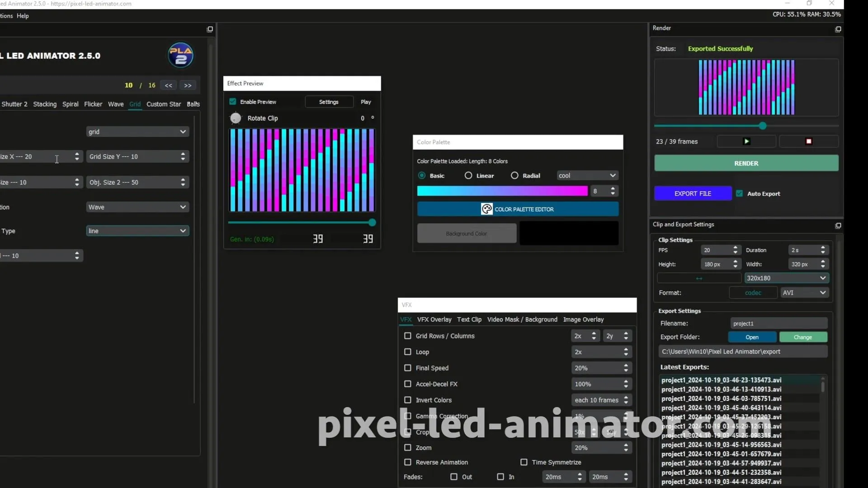The image size is (868, 488).
Task: Open the AVI format dropdown
Action: (804, 292)
